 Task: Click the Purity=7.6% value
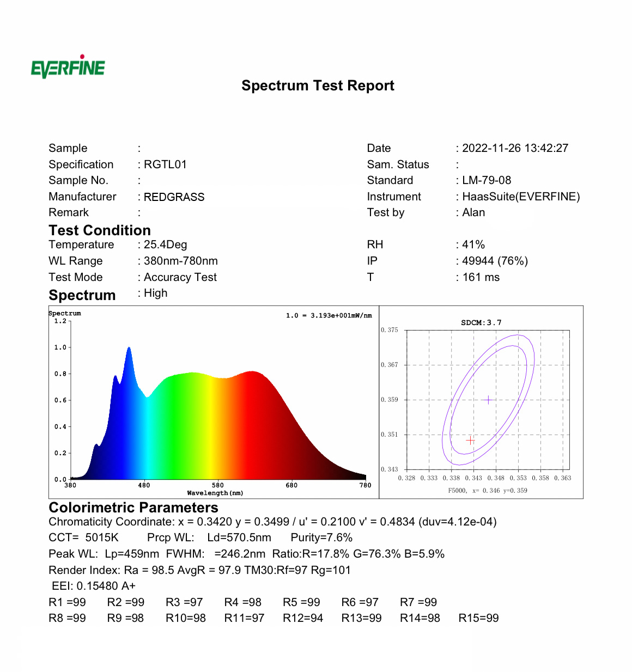pos(321,537)
